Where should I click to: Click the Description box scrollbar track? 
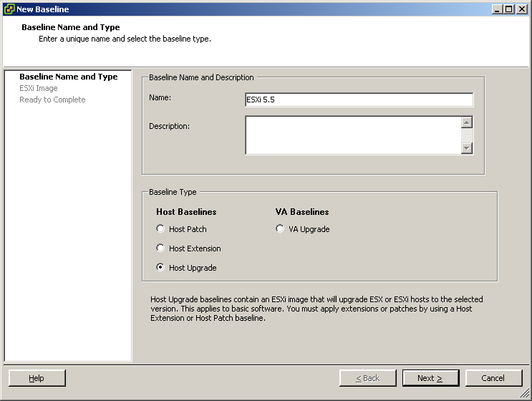tap(467, 135)
